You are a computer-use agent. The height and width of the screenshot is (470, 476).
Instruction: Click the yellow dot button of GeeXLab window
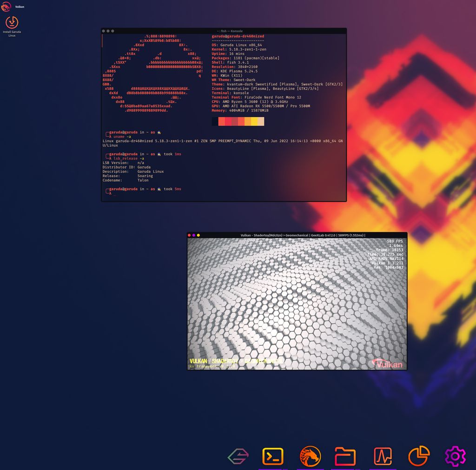198,235
